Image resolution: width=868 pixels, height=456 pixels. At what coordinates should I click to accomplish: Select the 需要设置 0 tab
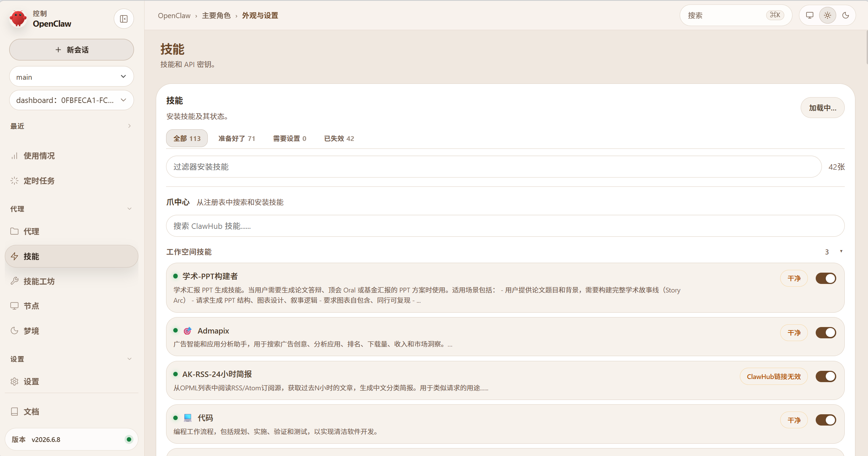pos(289,139)
